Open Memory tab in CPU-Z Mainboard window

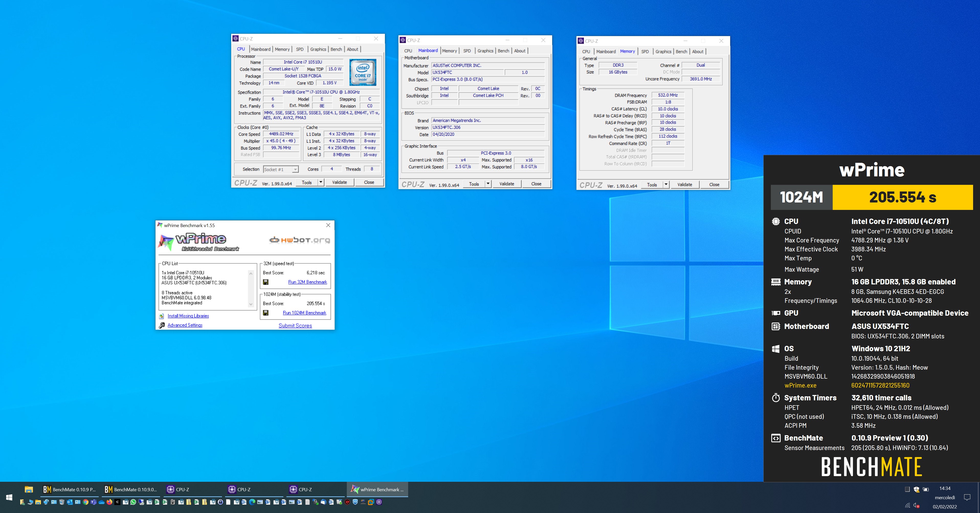coord(449,51)
